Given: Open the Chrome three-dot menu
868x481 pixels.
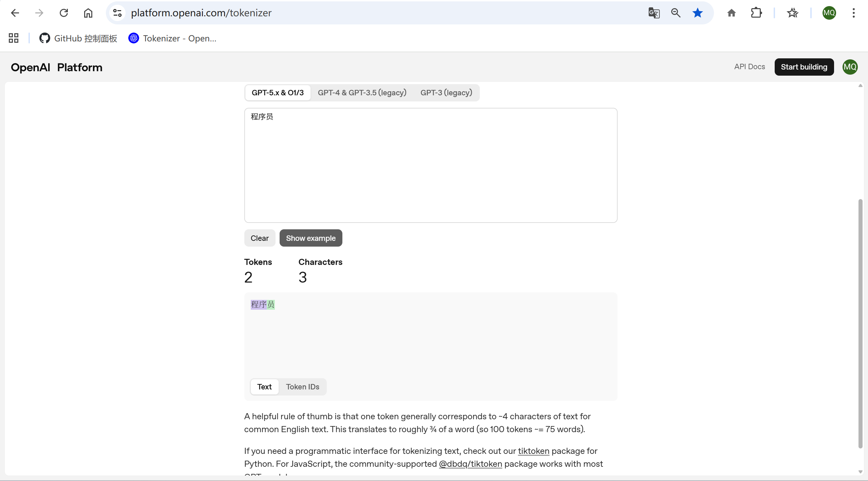Looking at the screenshot, I should coord(853,13).
